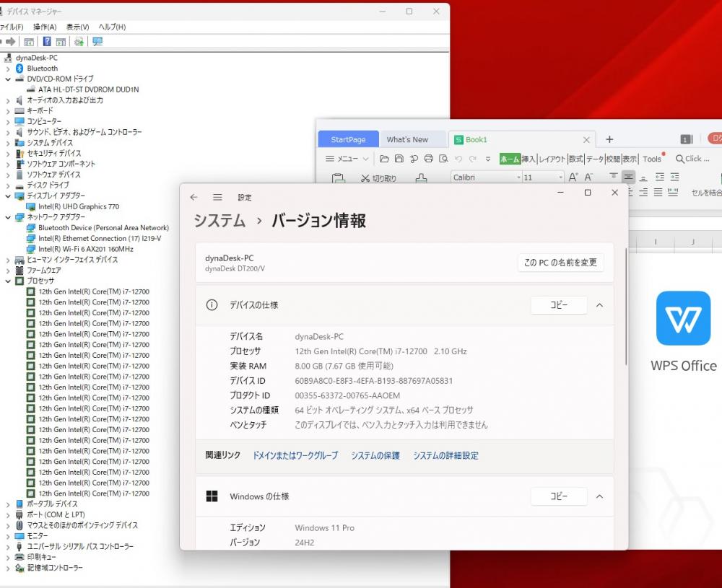
Task: Open the Tools ribbon tab
Action: pos(652,159)
